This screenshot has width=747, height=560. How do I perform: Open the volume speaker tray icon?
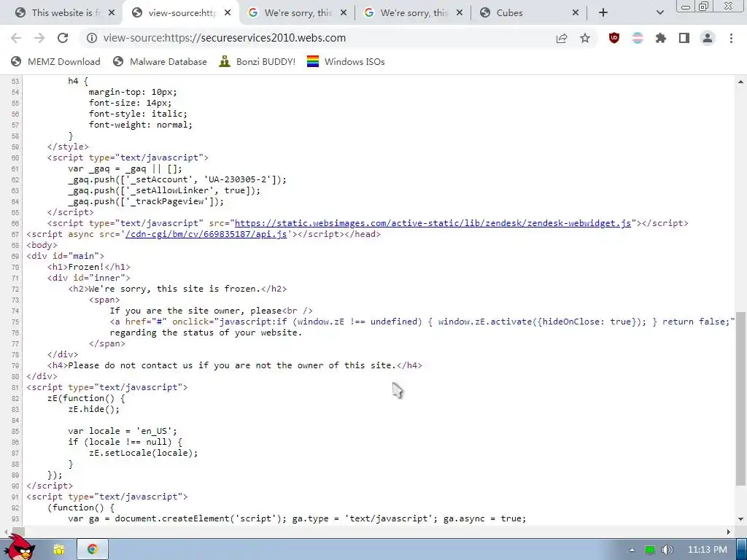pyautogui.click(x=667, y=550)
